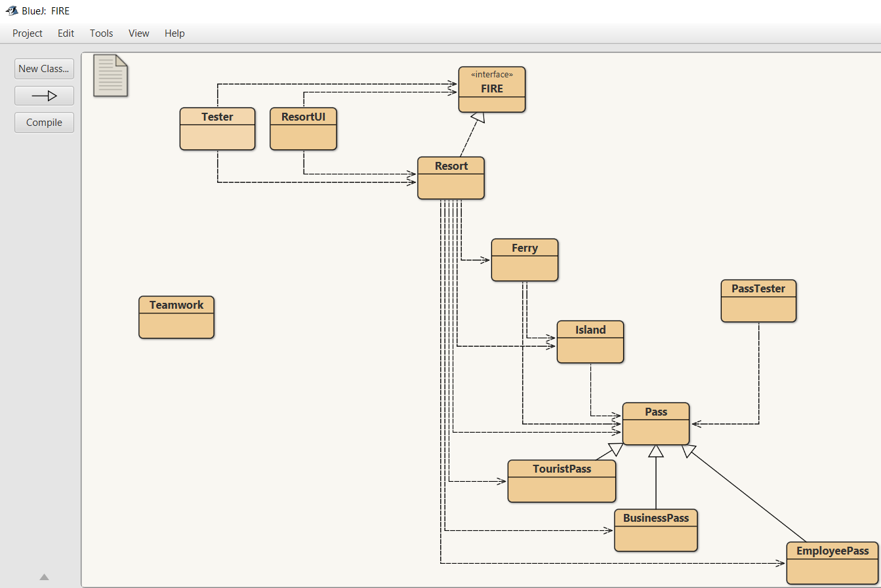The width and height of the screenshot is (881, 588).
Task: Select the FIRE interface box
Action: coord(492,89)
